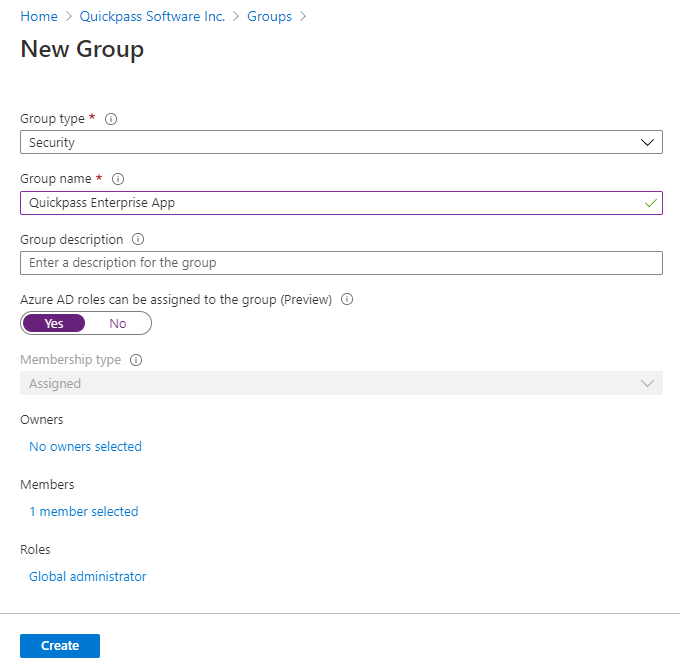Open Group description info tooltip icon
680x665 pixels.
tap(138, 239)
